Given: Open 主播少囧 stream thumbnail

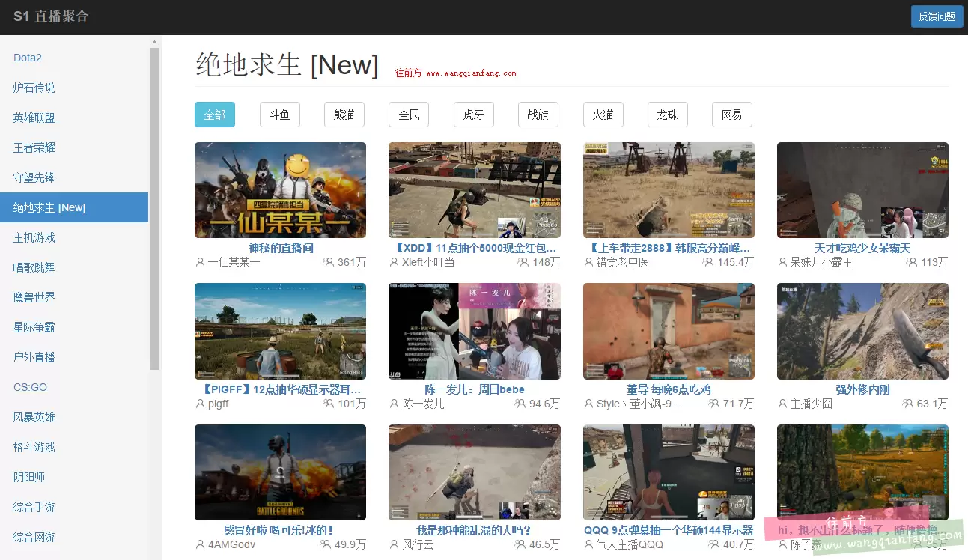Looking at the screenshot, I should point(862,331).
